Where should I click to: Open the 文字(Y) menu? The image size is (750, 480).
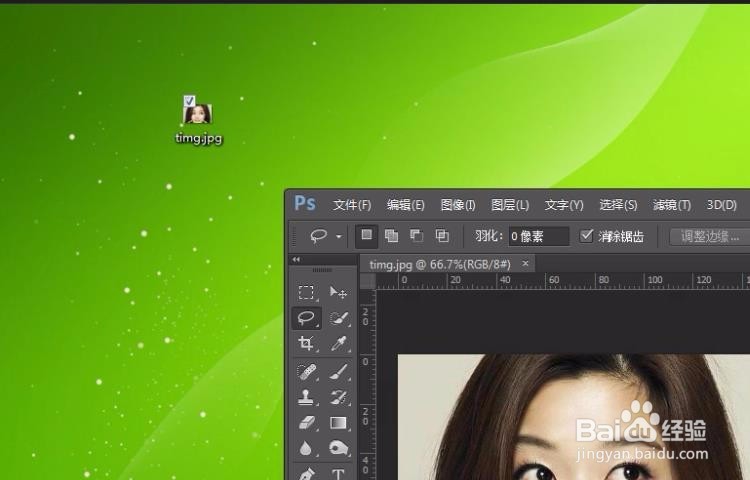click(x=564, y=205)
